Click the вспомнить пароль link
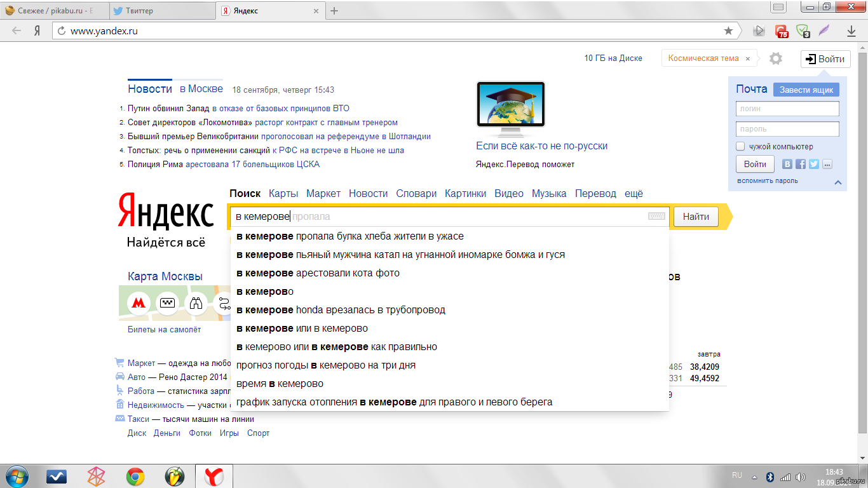Image resolution: width=868 pixels, height=488 pixels. (x=768, y=181)
